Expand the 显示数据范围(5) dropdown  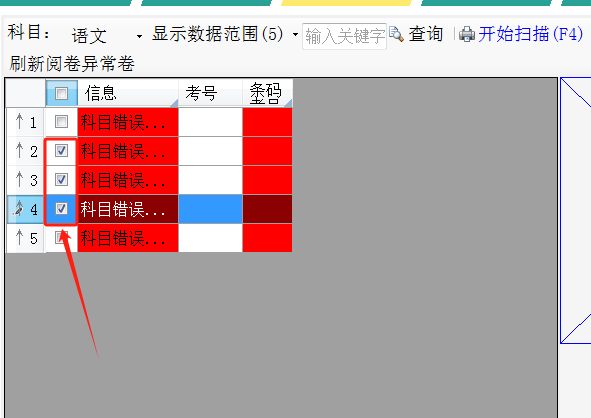[296, 35]
